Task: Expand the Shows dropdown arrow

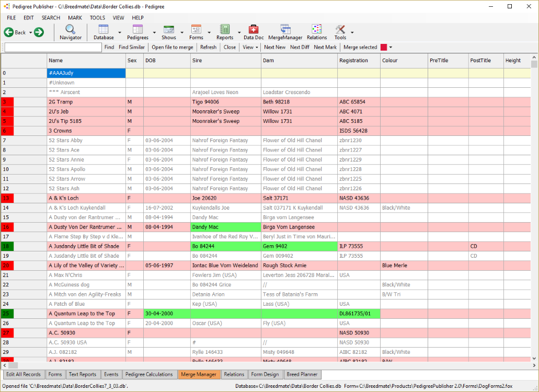Action: (182, 32)
